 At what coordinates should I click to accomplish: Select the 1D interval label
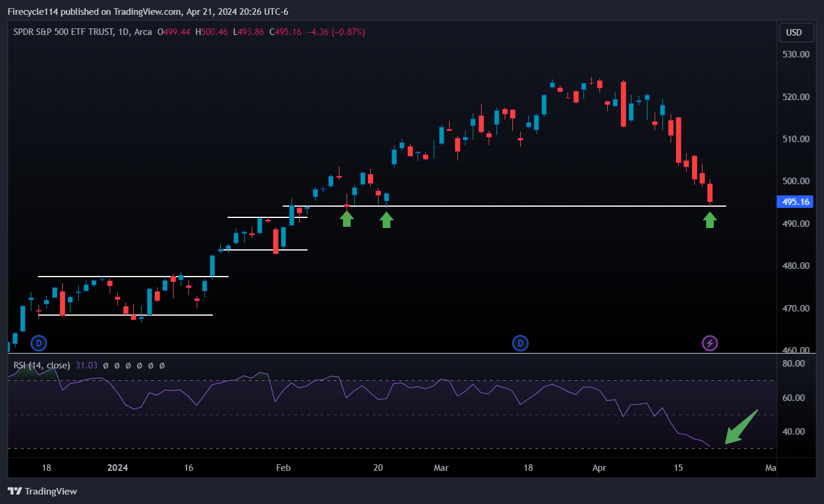pos(124,32)
